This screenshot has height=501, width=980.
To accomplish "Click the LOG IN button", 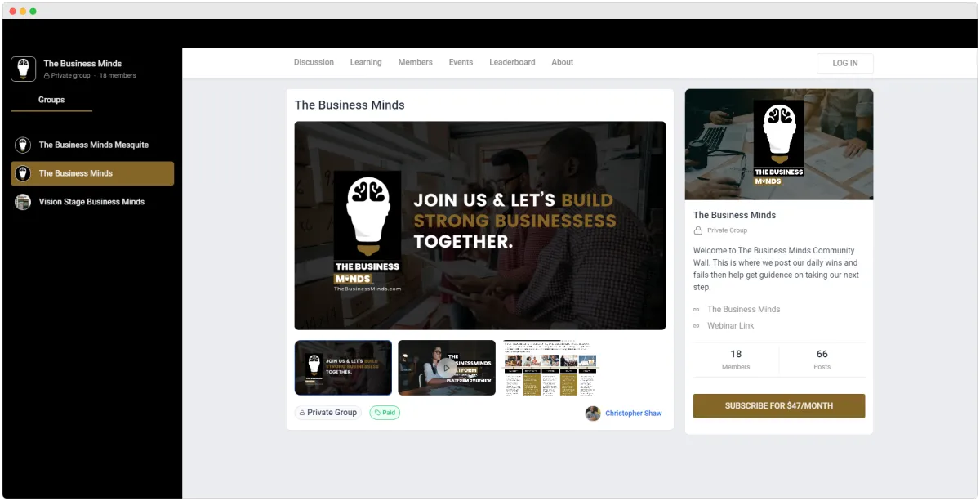I will 844,63.
